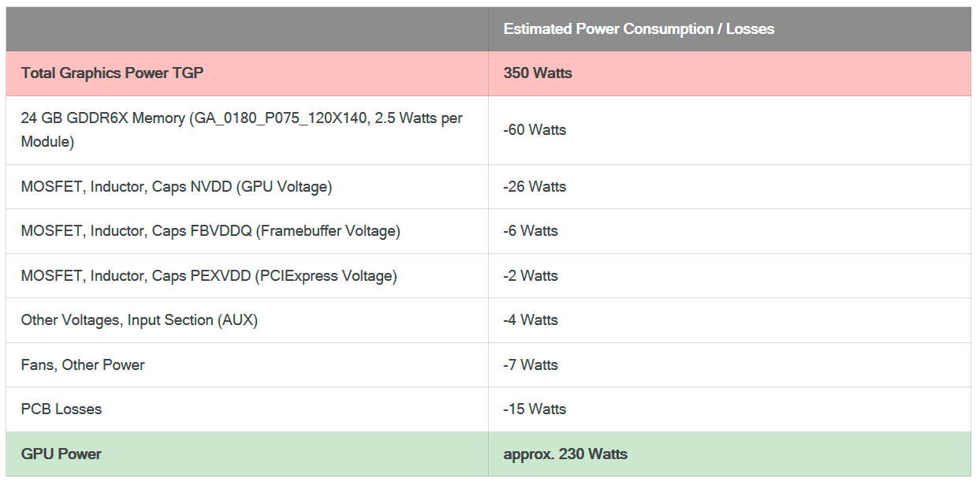The width and height of the screenshot is (980, 482).
Task: Click the empty gray header cell
Action: [x=247, y=29]
